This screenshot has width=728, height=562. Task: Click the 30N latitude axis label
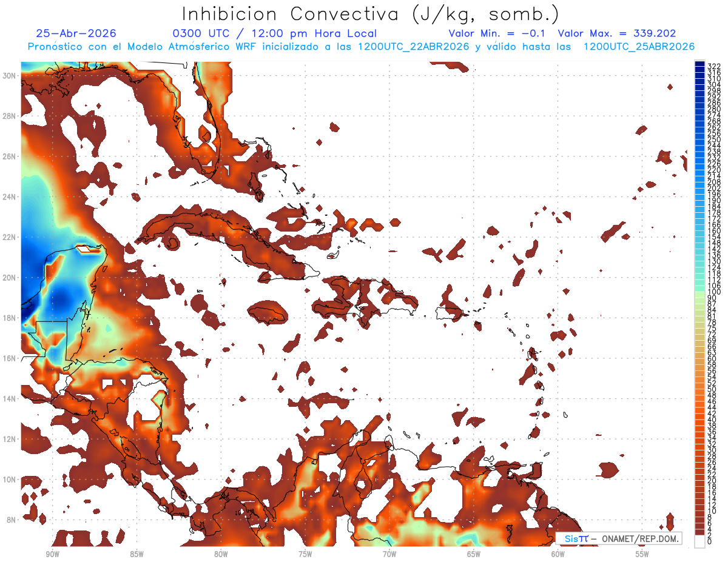(x=10, y=75)
